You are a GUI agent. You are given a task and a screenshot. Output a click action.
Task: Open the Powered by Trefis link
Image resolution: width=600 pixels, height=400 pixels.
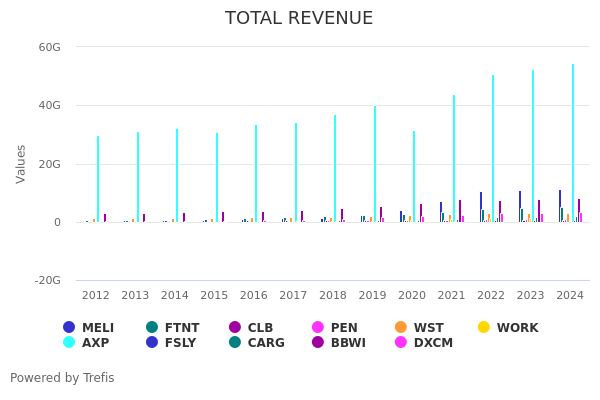[62, 378]
